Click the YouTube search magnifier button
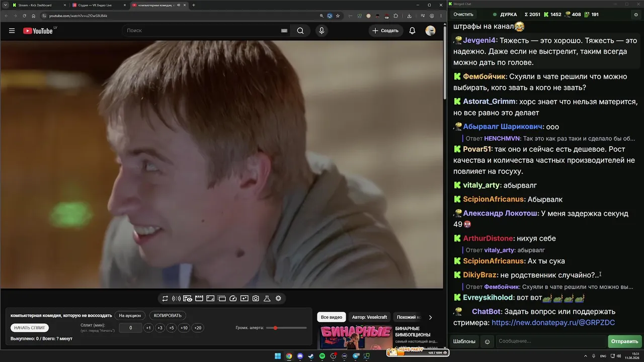 click(300, 31)
